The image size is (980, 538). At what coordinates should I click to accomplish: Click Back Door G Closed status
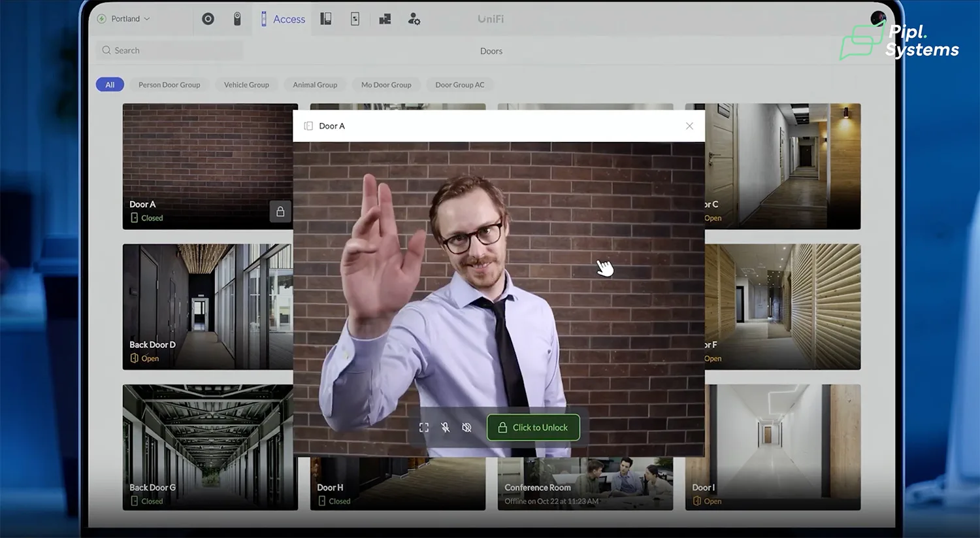tap(146, 501)
